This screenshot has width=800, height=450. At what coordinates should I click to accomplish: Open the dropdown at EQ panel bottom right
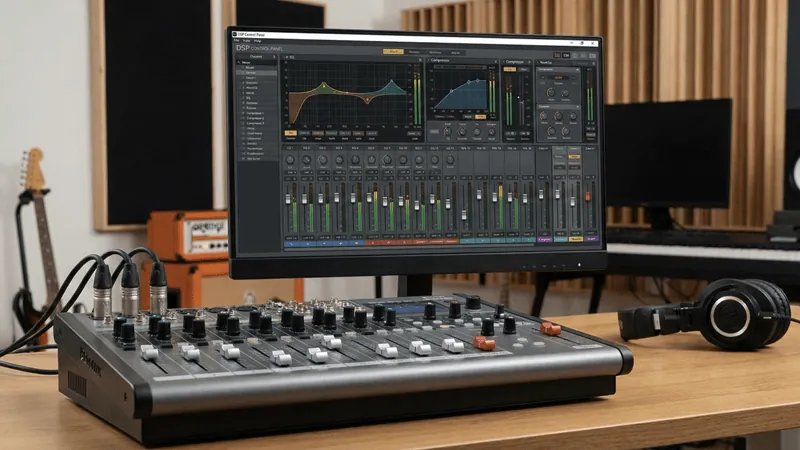414,133
